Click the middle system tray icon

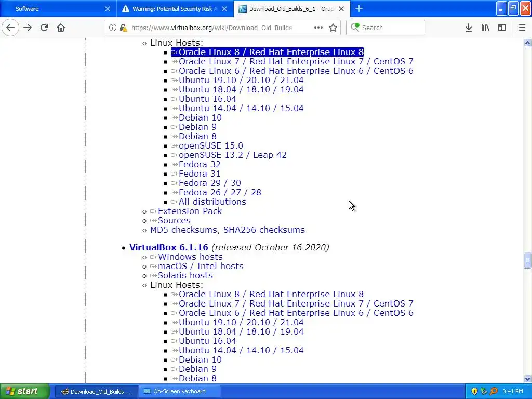click(484, 392)
